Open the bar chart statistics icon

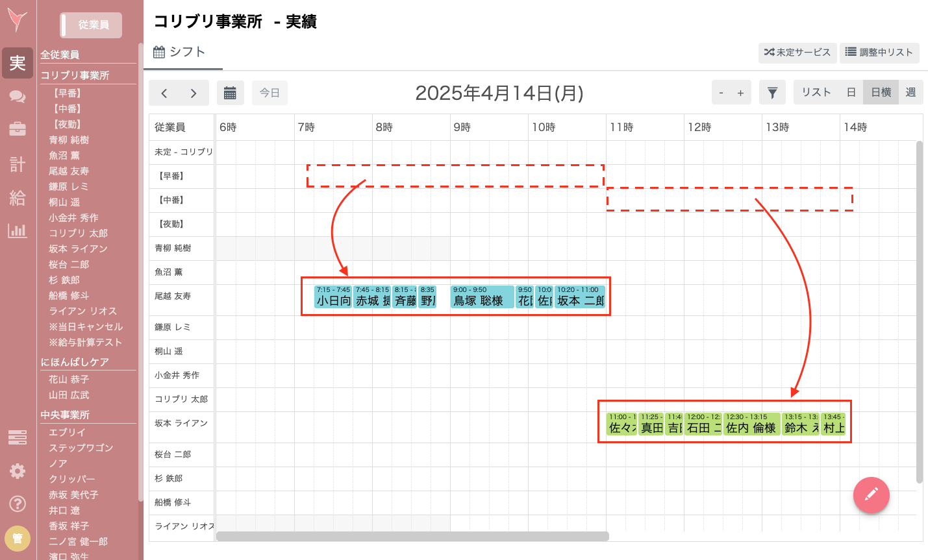(17, 231)
